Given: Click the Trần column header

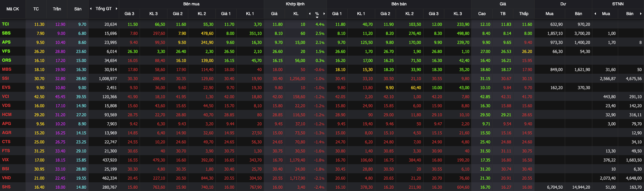Looking at the screenshot, I should pos(57,9).
